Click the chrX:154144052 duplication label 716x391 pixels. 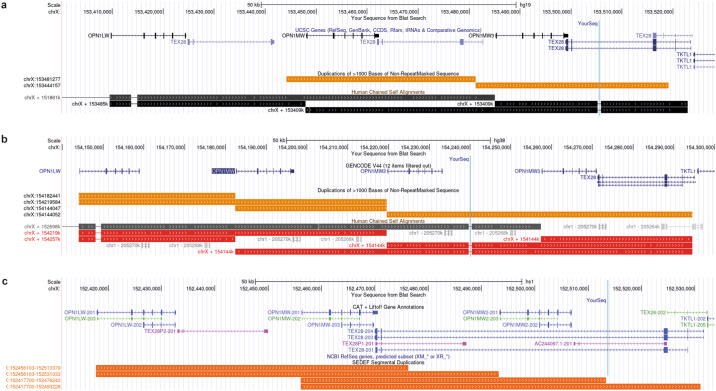pos(42,215)
